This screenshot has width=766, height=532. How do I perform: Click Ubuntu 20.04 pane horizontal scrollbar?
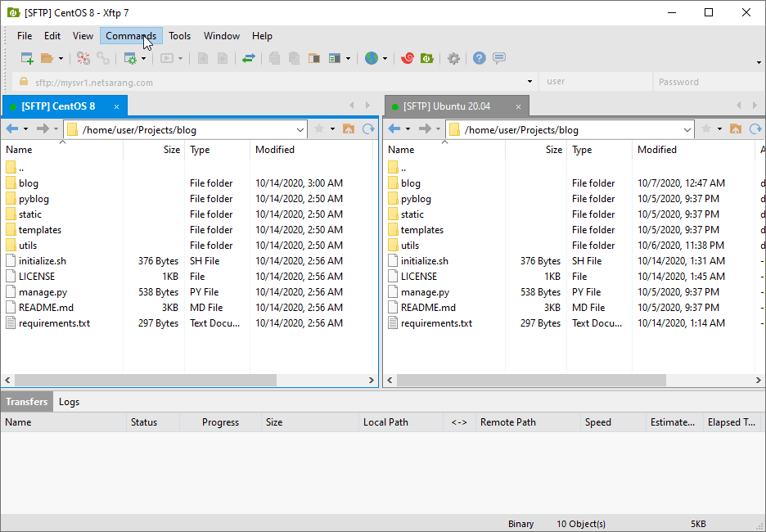pos(531,380)
